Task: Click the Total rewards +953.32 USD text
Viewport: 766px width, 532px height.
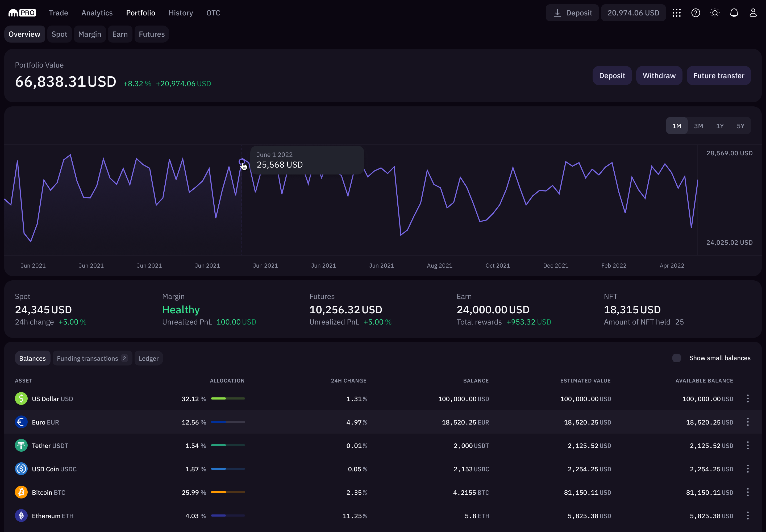Action: tap(504, 322)
